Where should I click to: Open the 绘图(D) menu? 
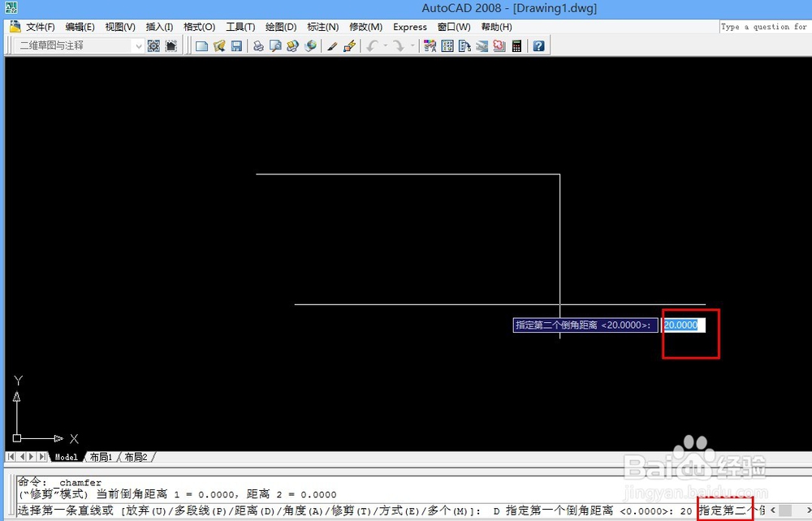pyautogui.click(x=281, y=27)
